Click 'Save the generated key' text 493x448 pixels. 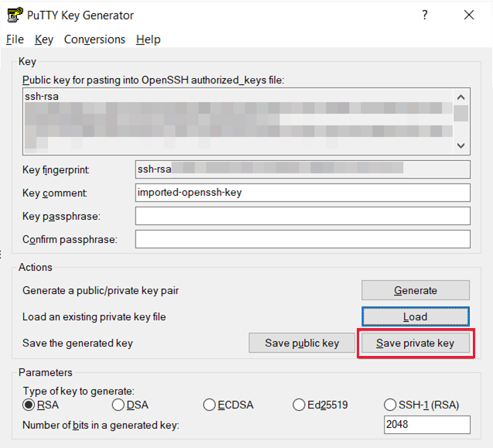(x=77, y=344)
